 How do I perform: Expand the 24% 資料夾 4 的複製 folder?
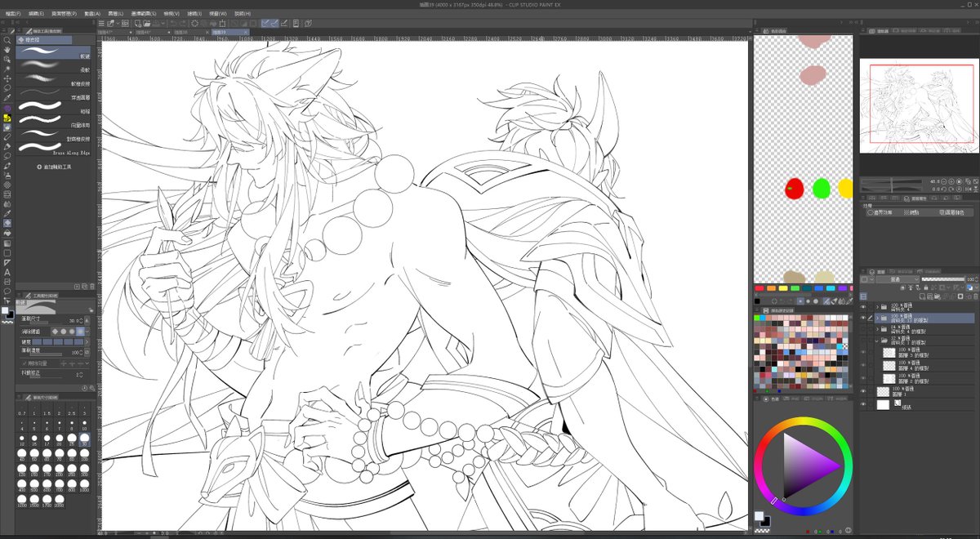(x=878, y=330)
